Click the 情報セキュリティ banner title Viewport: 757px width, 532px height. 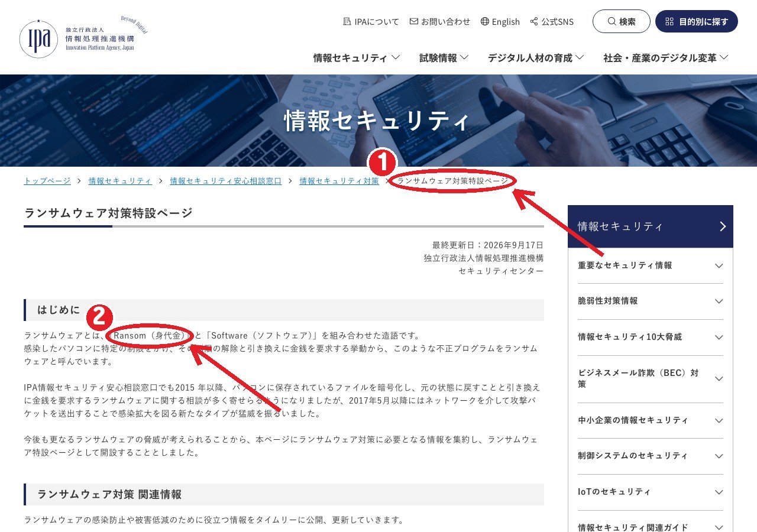(x=377, y=121)
